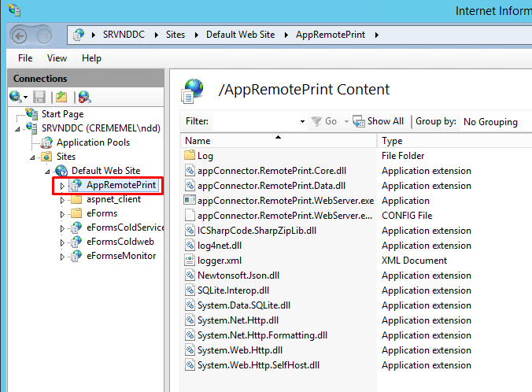Collapse the Default Web Site node
532x392 pixels.
pos(48,171)
